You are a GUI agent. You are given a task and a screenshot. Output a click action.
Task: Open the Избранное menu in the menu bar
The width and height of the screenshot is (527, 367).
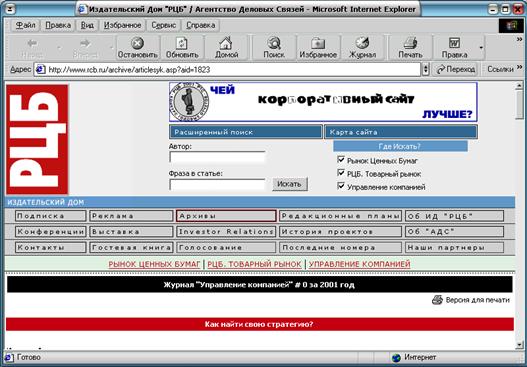pyautogui.click(x=122, y=25)
